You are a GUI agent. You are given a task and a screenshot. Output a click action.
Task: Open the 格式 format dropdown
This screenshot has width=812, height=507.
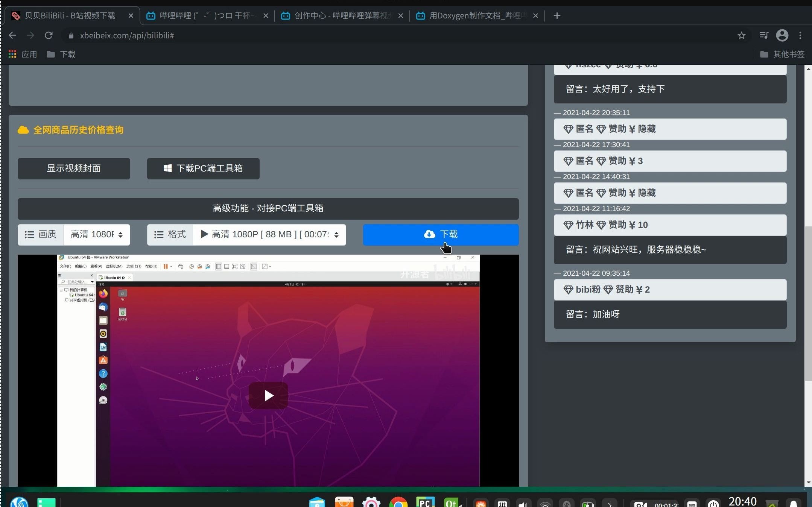[x=269, y=235]
